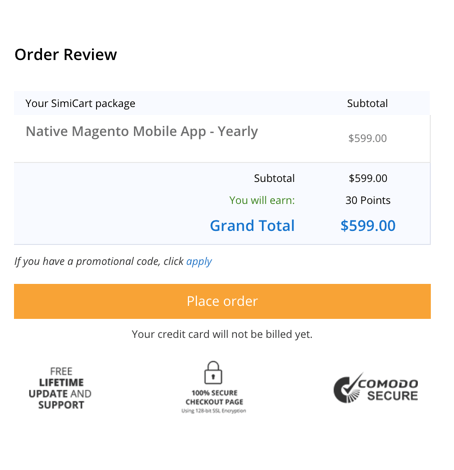454x470 pixels.
Task: Click the 30 Points reward value
Action: [368, 200]
